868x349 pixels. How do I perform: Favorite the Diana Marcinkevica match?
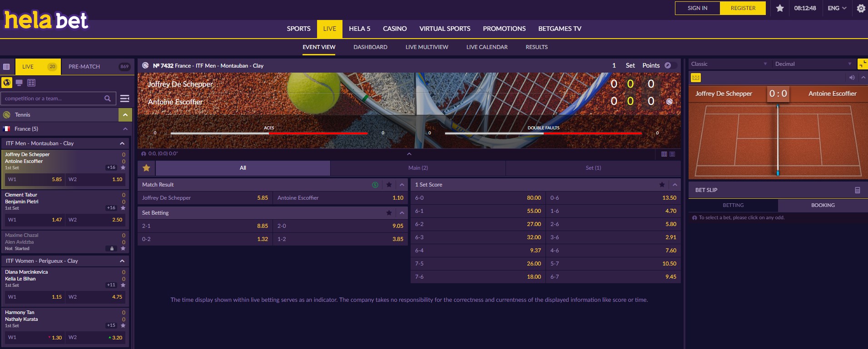123,285
